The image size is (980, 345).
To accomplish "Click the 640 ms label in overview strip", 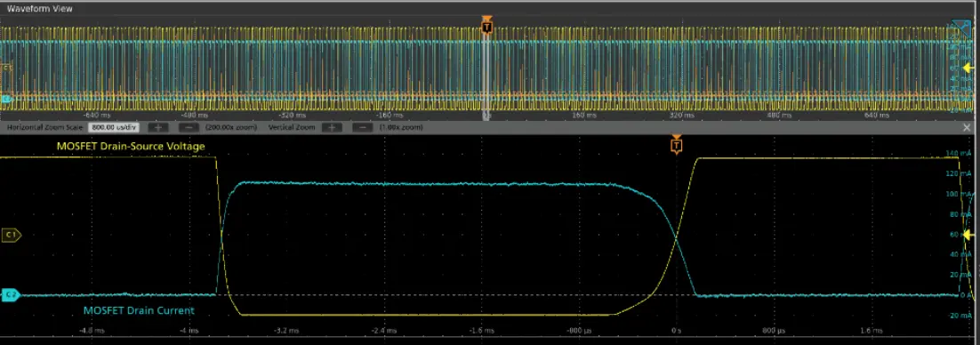I will click(x=877, y=115).
